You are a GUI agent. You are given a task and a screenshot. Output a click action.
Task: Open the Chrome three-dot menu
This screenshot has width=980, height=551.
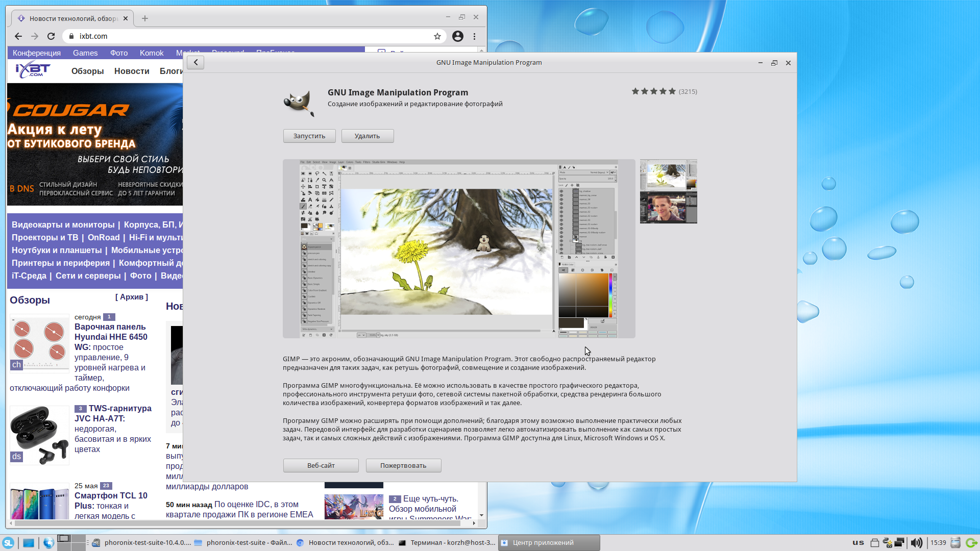[x=475, y=36]
